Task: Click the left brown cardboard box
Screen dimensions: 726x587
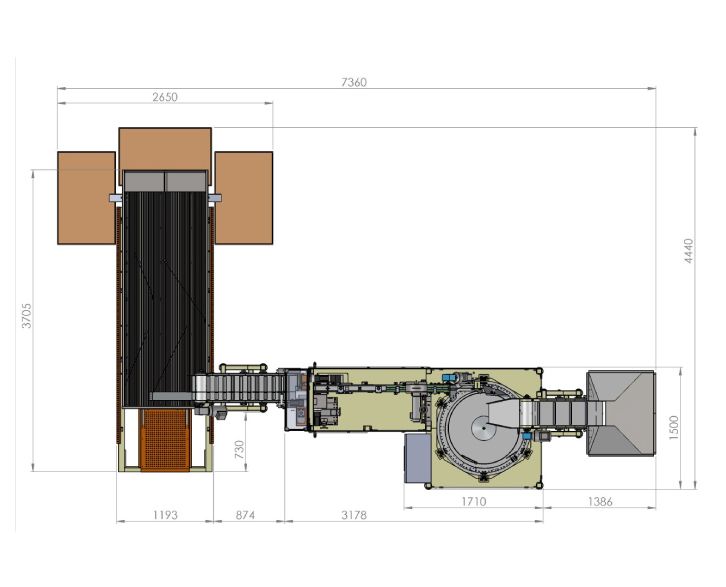Action: click(x=85, y=197)
